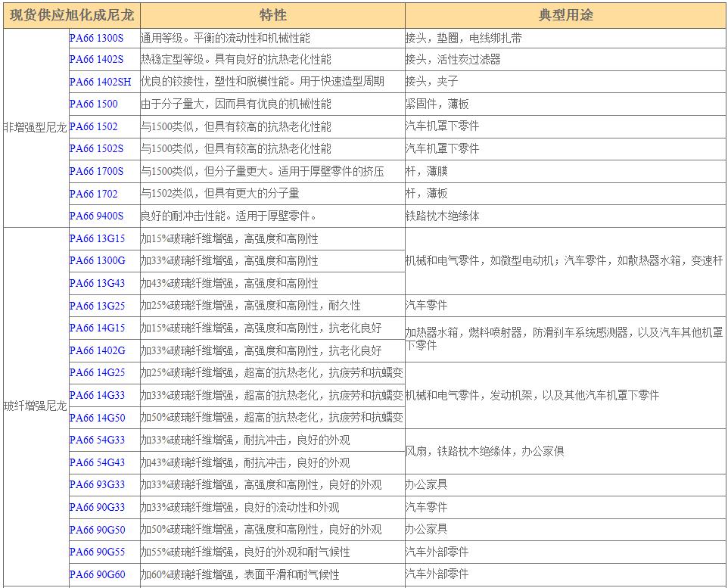Click text 通用等级。平衡的流动性和机械性能

226,38
